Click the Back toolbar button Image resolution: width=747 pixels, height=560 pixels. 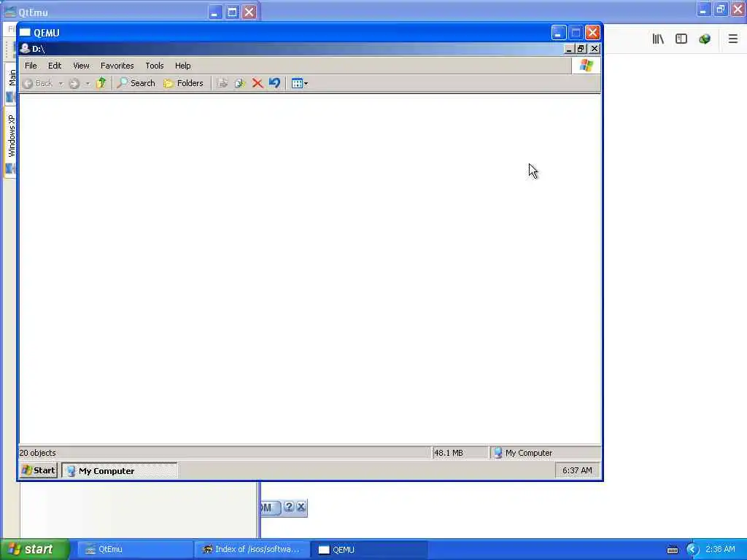(38, 83)
